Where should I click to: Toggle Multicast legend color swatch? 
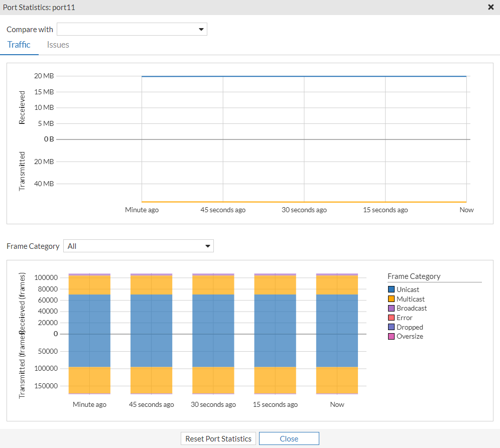click(x=392, y=299)
